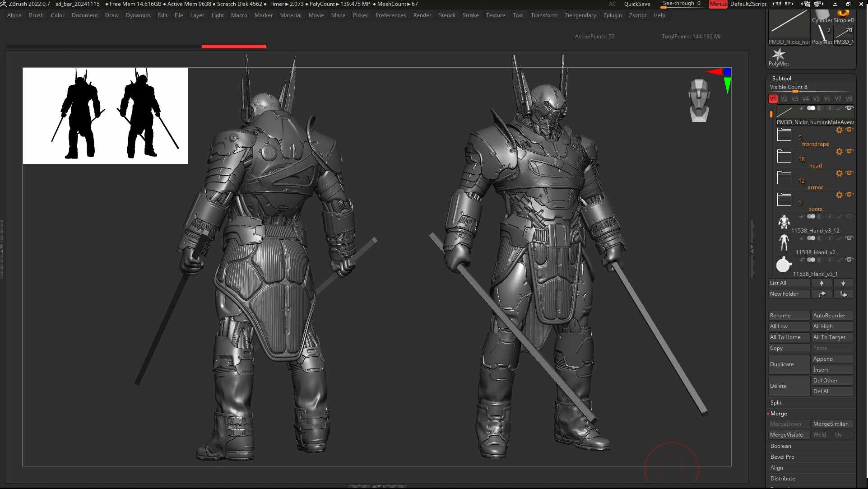
Task: Hide the 11538_Hand_v2 subtool via eye
Action: click(849, 238)
